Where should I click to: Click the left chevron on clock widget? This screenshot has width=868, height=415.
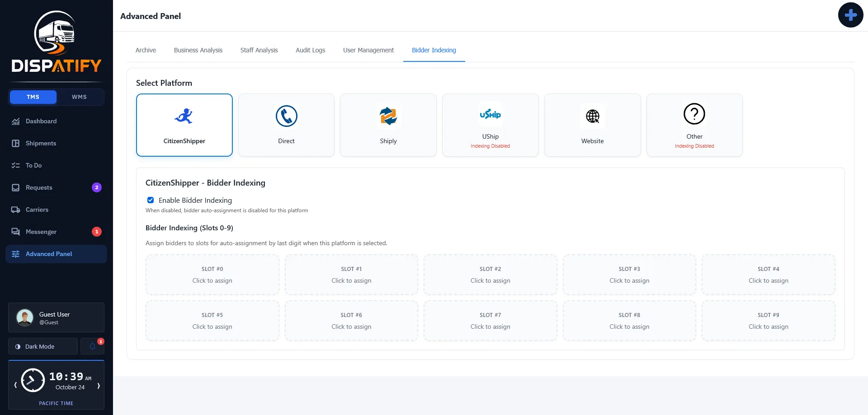[15, 385]
